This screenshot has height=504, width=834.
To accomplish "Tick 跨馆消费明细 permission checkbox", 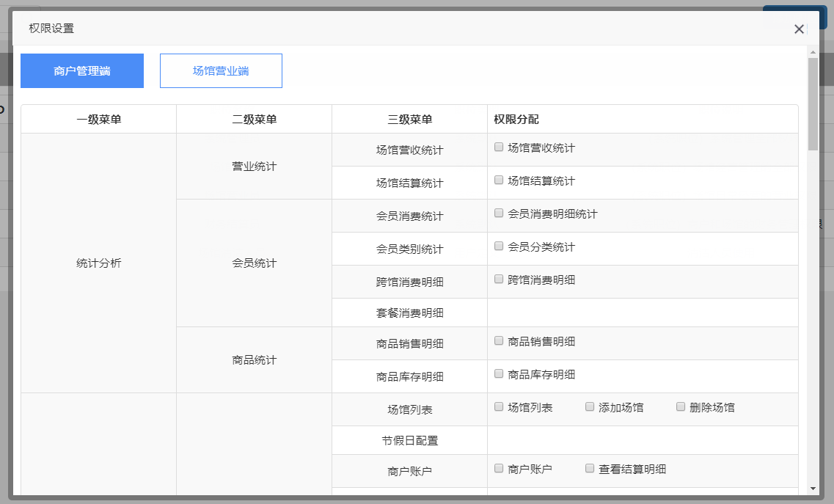I will click(x=499, y=280).
